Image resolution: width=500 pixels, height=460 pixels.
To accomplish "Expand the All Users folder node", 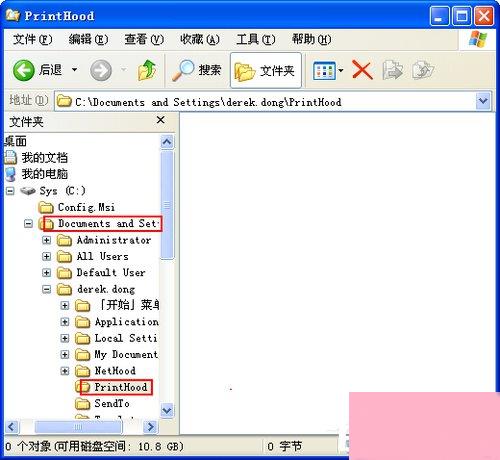I will pos(47,256).
